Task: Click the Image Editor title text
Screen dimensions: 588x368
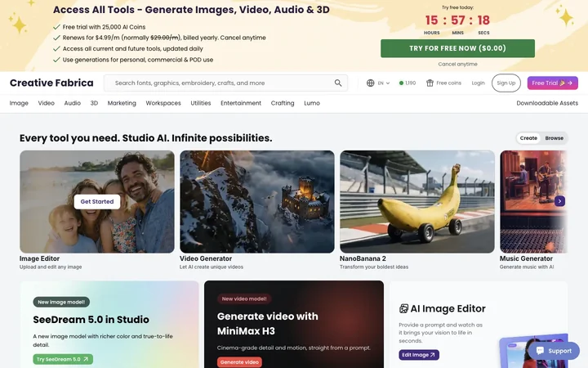Action: pos(39,258)
